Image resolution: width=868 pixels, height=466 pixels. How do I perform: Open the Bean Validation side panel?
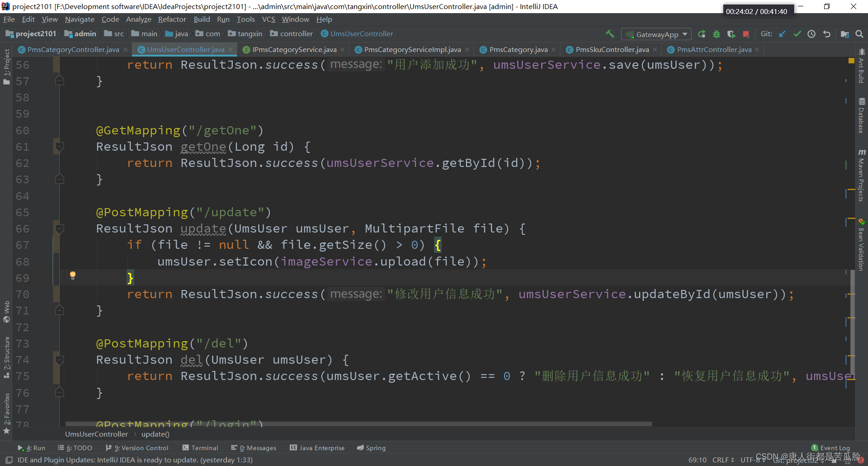point(861,245)
